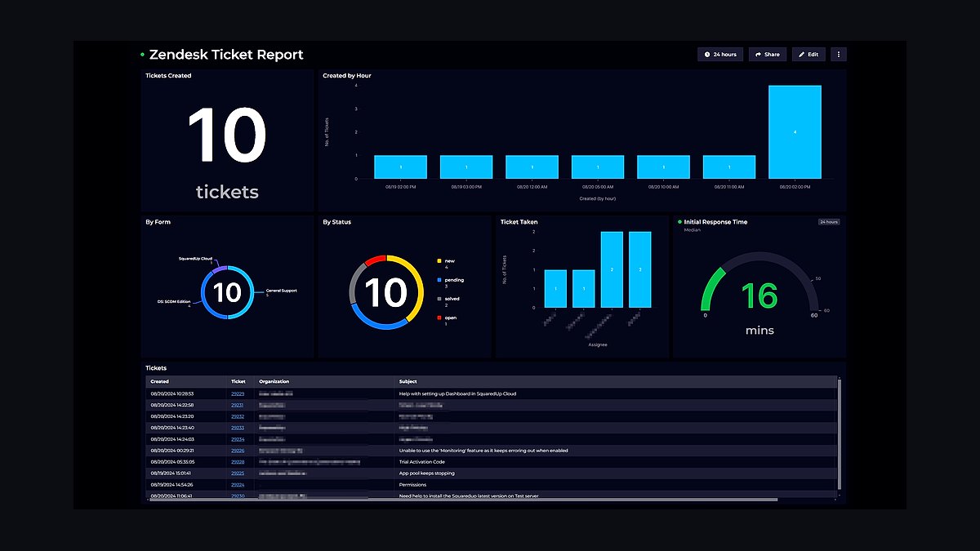Open the three-dot more options menu
Viewport: 980px width, 551px height.
click(x=839, y=55)
